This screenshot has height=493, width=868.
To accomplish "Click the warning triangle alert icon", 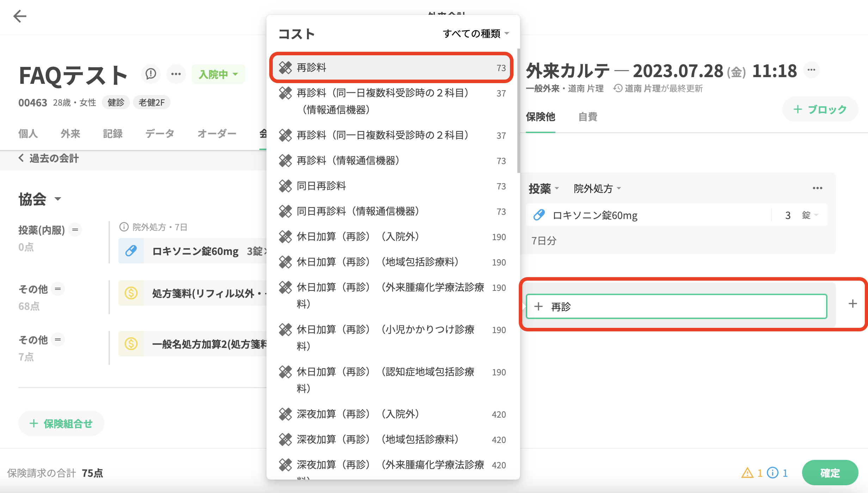I will coord(747,473).
